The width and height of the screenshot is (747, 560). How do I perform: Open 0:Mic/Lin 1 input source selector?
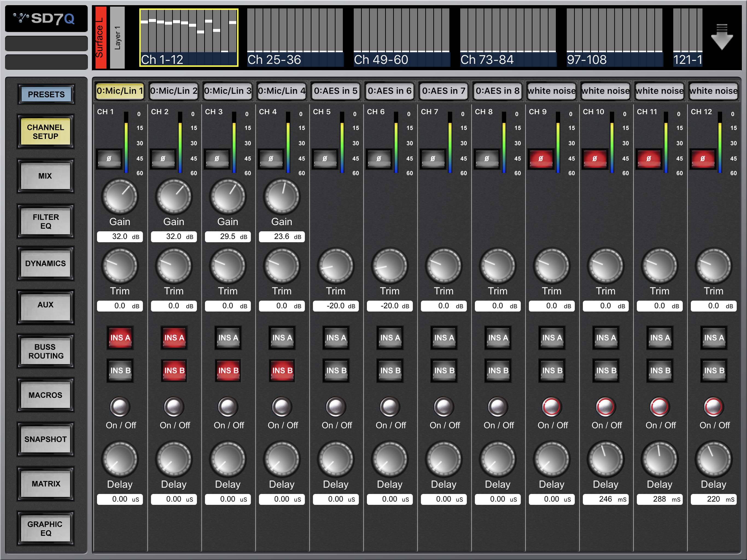tap(120, 91)
